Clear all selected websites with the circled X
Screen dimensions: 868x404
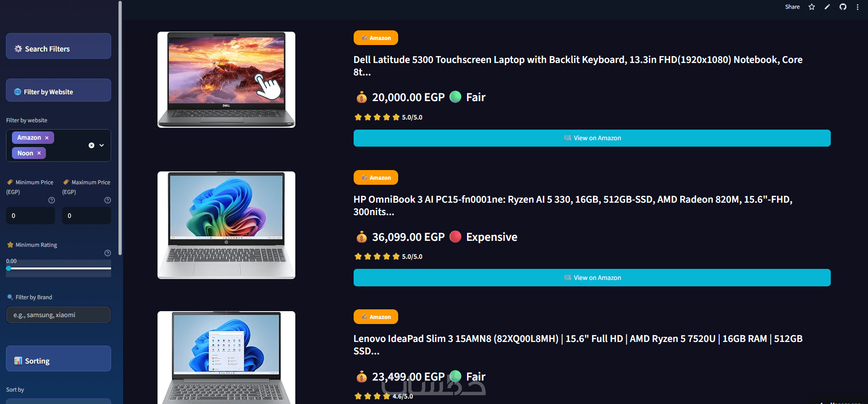(91, 145)
